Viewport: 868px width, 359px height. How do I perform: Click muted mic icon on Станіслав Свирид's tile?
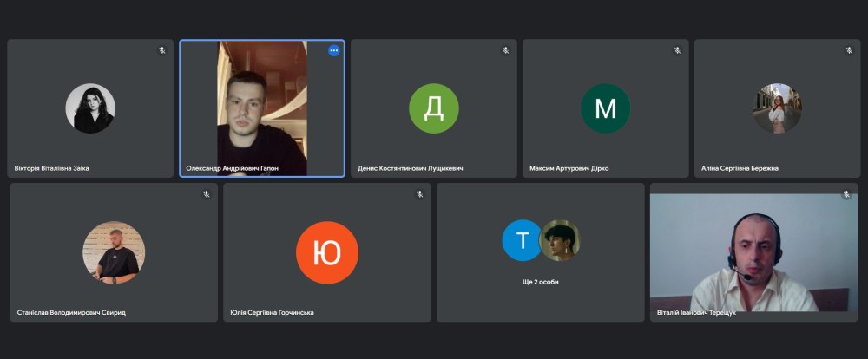coord(207,194)
